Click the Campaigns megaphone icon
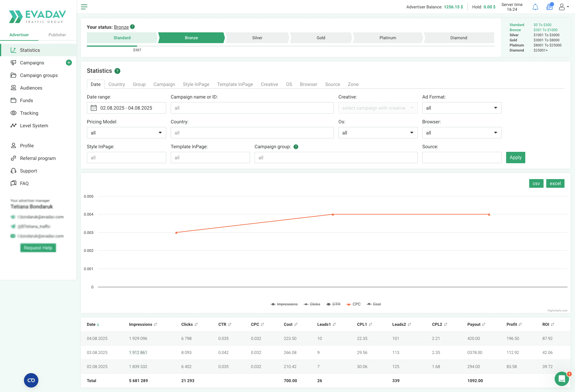Screen dimensions: 575x392 pyautogui.click(x=13, y=63)
